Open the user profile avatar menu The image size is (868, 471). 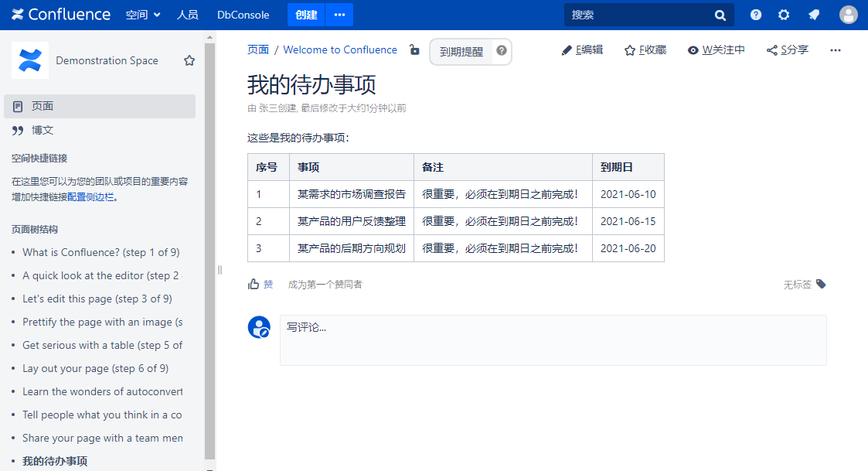point(848,15)
